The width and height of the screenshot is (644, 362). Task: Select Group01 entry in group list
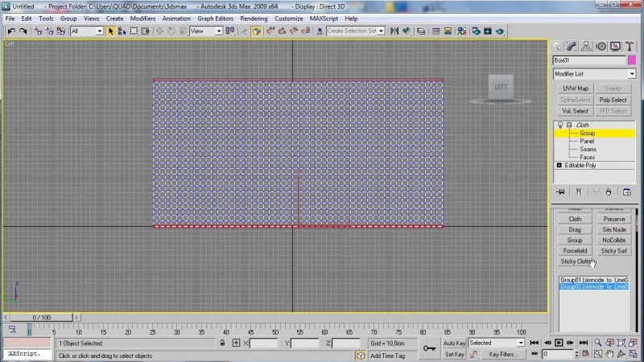tap(594, 280)
